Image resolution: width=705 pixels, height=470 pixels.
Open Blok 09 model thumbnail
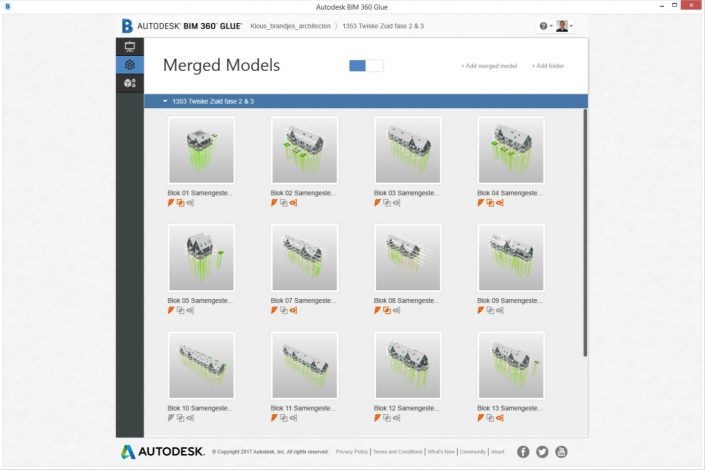[x=511, y=257]
